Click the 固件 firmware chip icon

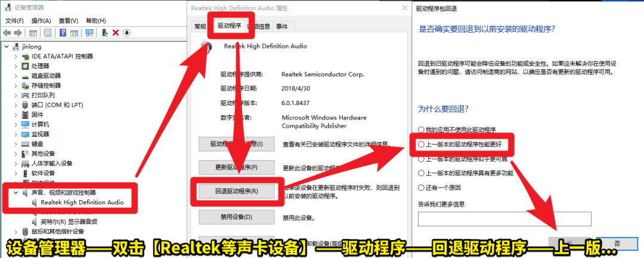25,115
